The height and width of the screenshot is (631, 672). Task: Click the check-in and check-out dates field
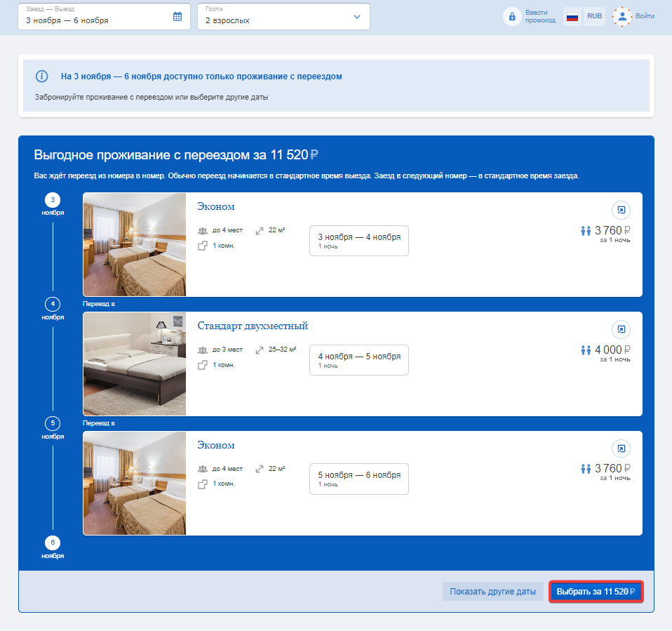click(x=104, y=17)
